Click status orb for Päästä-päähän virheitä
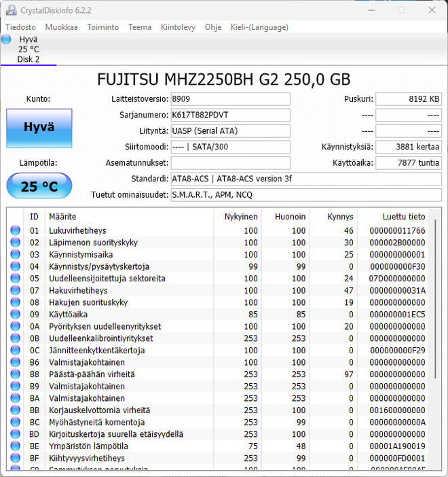The width and height of the screenshot is (448, 477). click(x=15, y=374)
